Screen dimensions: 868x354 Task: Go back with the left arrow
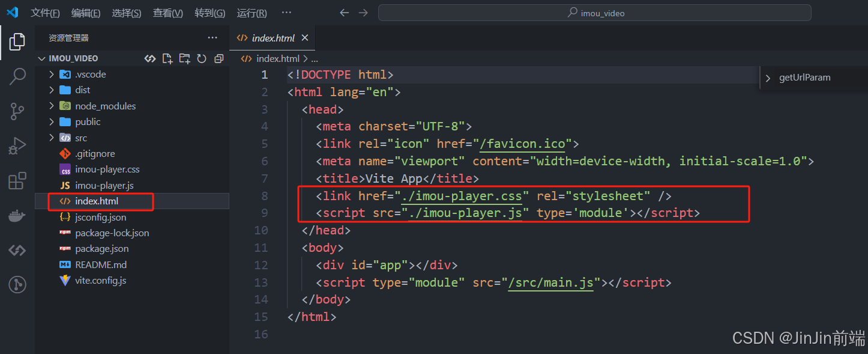point(344,13)
